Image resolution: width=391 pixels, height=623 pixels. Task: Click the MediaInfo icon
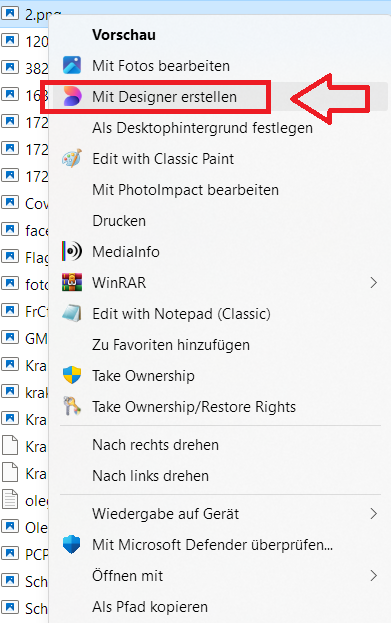tap(72, 252)
